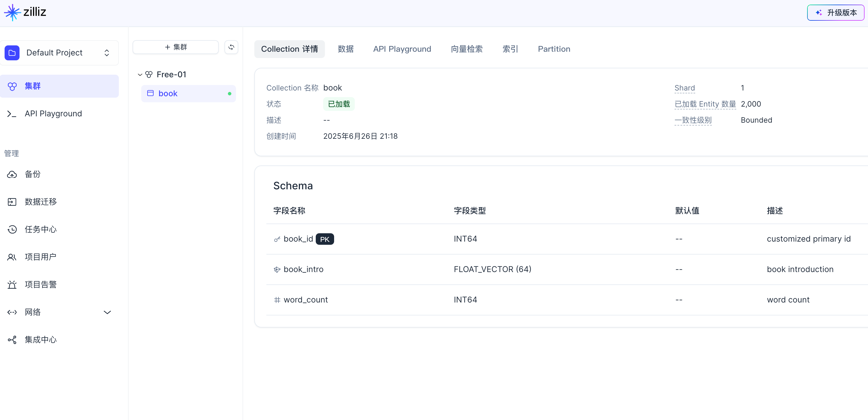Click the 备份 backup cloud icon
This screenshot has width=868, height=420.
pyautogui.click(x=12, y=174)
